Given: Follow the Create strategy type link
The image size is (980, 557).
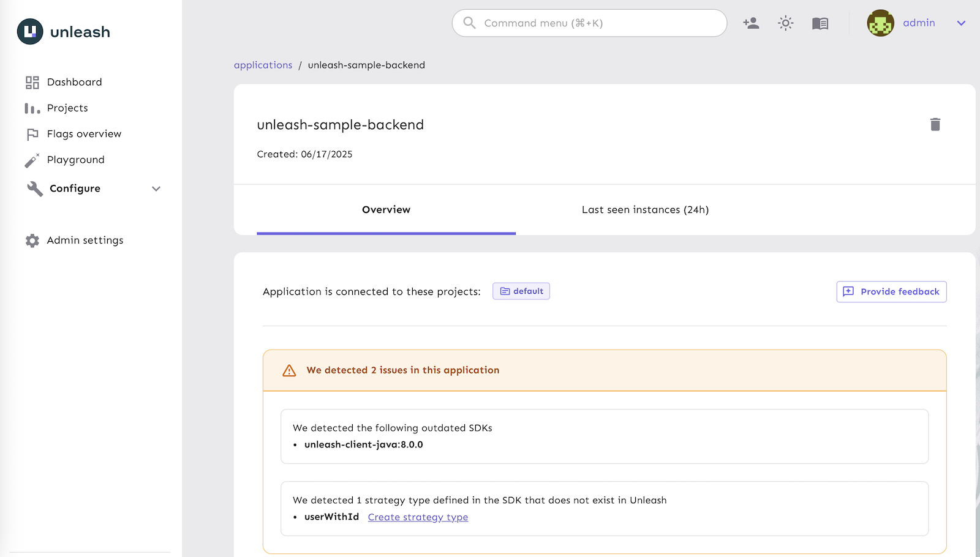Looking at the screenshot, I should tap(418, 517).
